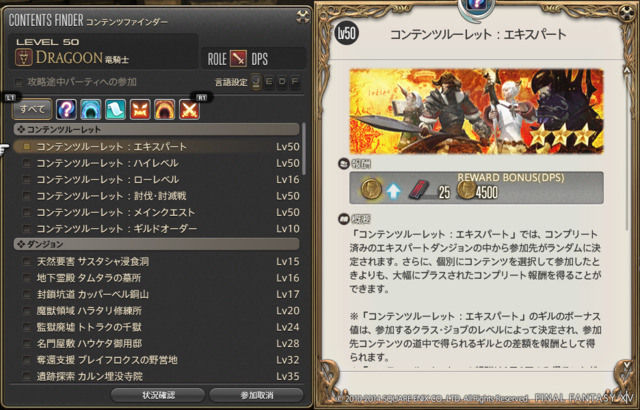Click the 参加取消 button
This screenshot has height=410, width=640.
[256, 395]
